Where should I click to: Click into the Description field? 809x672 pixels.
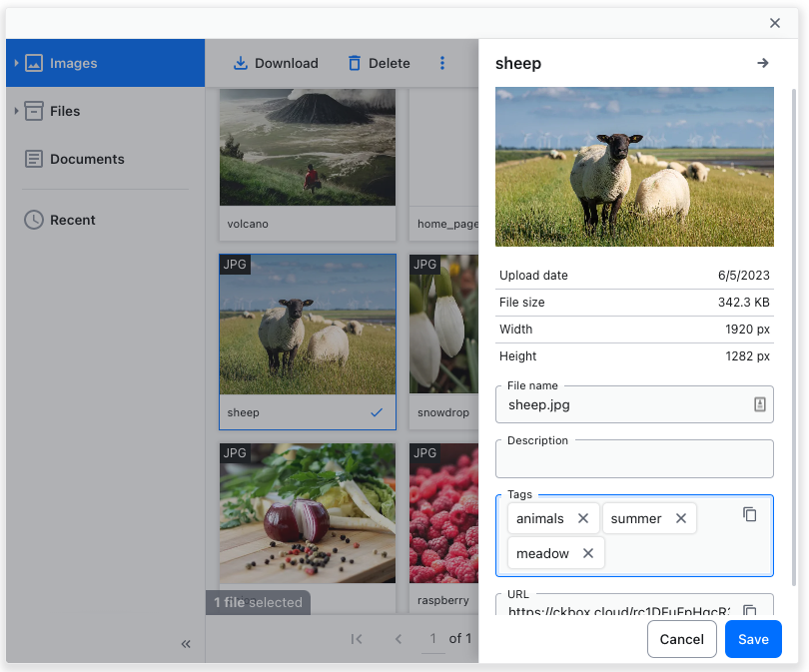tap(634, 462)
